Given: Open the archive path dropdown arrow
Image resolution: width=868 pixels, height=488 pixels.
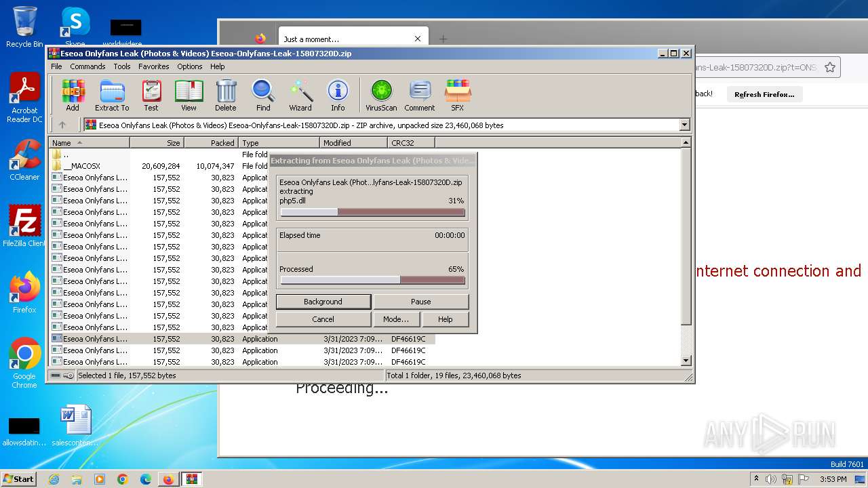Looking at the screenshot, I should (x=684, y=125).
